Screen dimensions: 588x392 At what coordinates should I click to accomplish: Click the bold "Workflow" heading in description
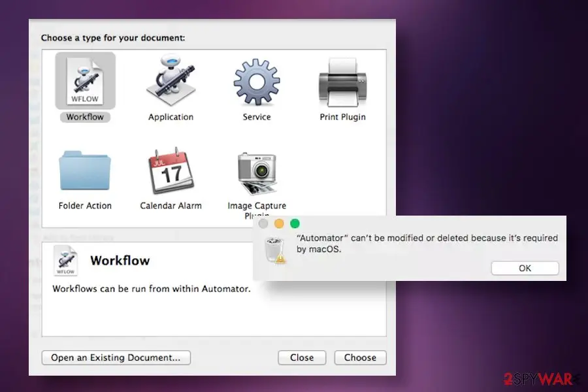120,260
